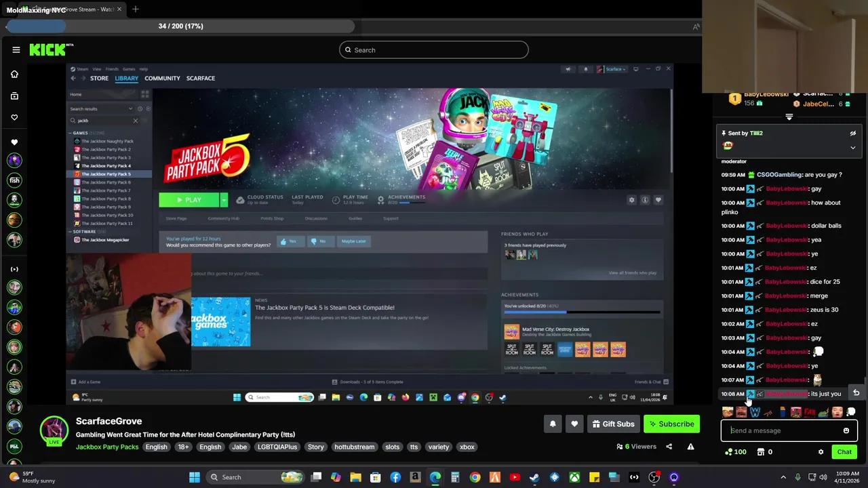Open the Kick hamburger menu
The image size is (868, 488).
point(16,49)
